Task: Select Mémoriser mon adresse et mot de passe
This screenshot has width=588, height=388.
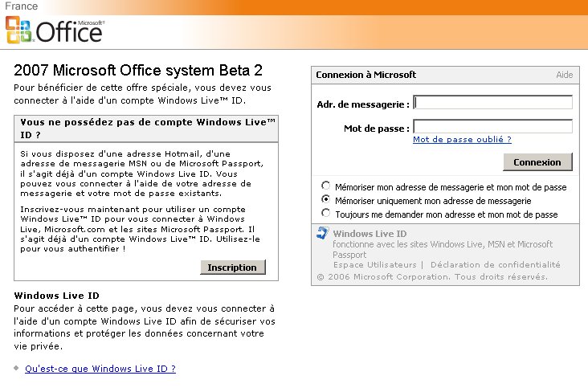Action: (325, 186)
